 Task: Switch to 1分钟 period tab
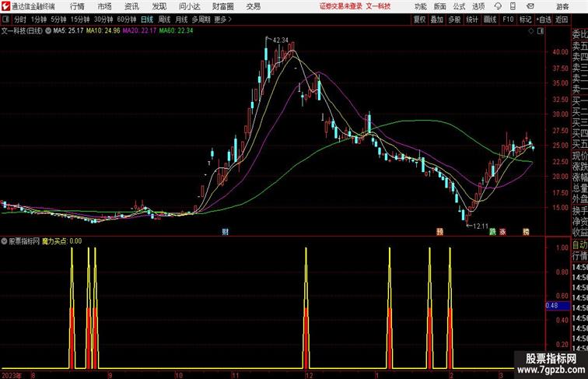point(39,19)
